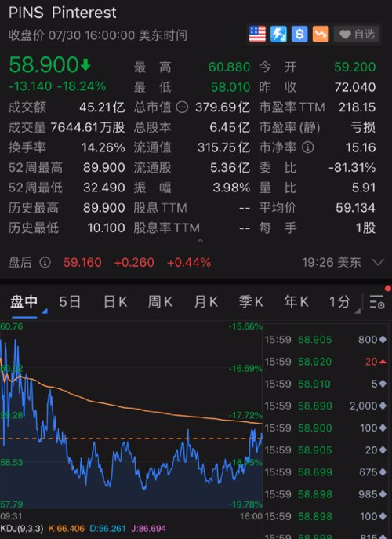Tap the blue lightning level-2 quote icon
This screenshot has height=539, width=392.
(x=278, y=35)
